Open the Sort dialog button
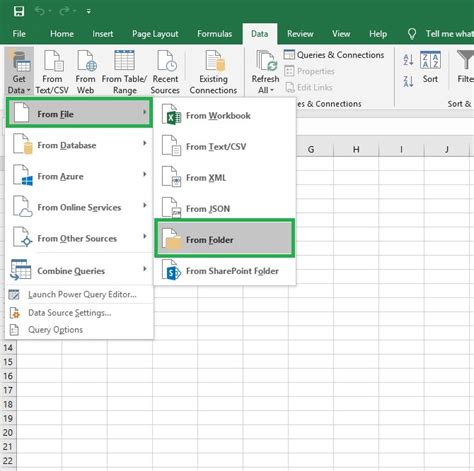The width and height of the screenshot is (474, 471). (430, 67)
